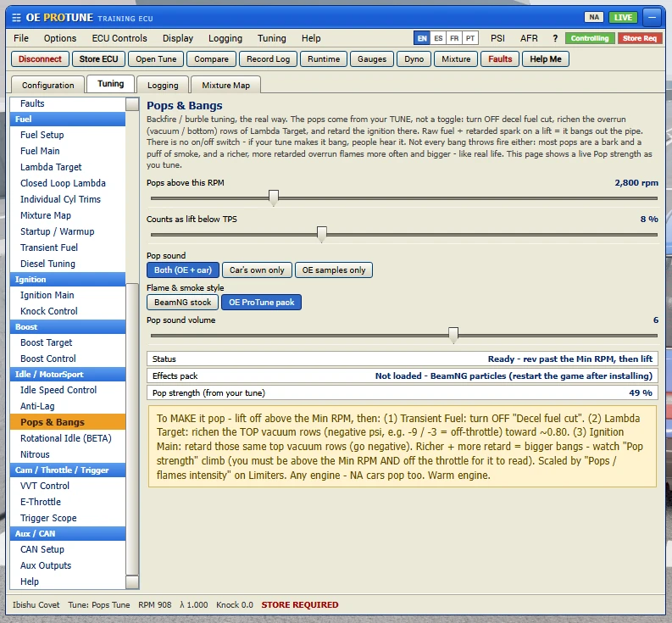Collapse the Aux / CAN section header
The width and height of the screenshot is (672, 623).
(x=68, y=533)
